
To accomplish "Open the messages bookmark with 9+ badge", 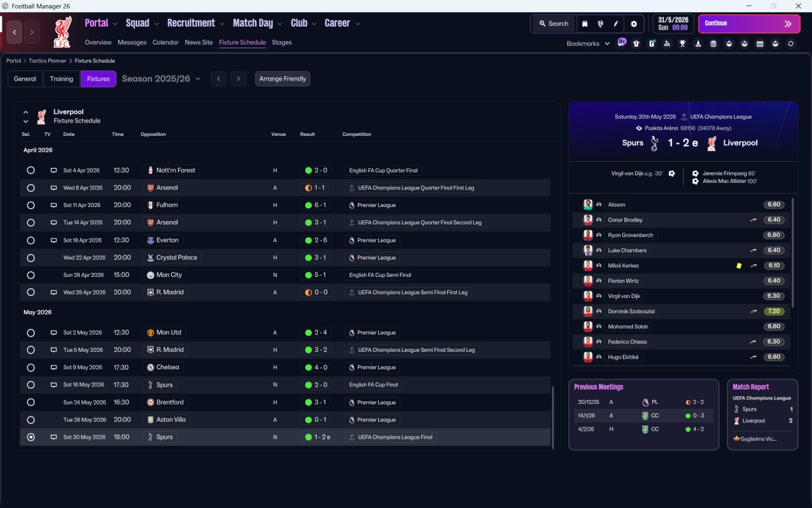I will tap(622, 43).
